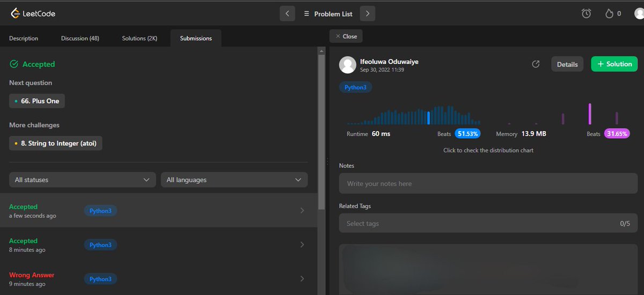Screen dimensions: 644x295
Task: Click chevron on the newest Accepted row
Action: 302,211
